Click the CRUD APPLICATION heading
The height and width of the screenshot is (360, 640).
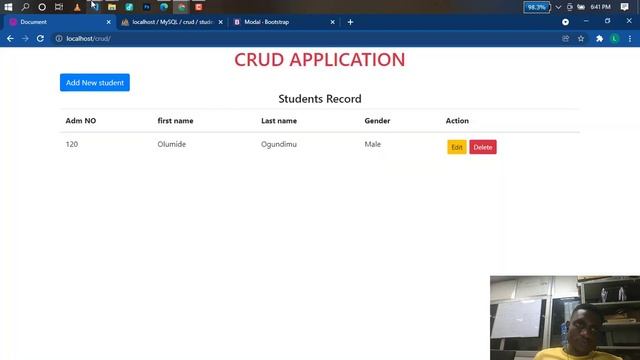click(x=320, y=60)
